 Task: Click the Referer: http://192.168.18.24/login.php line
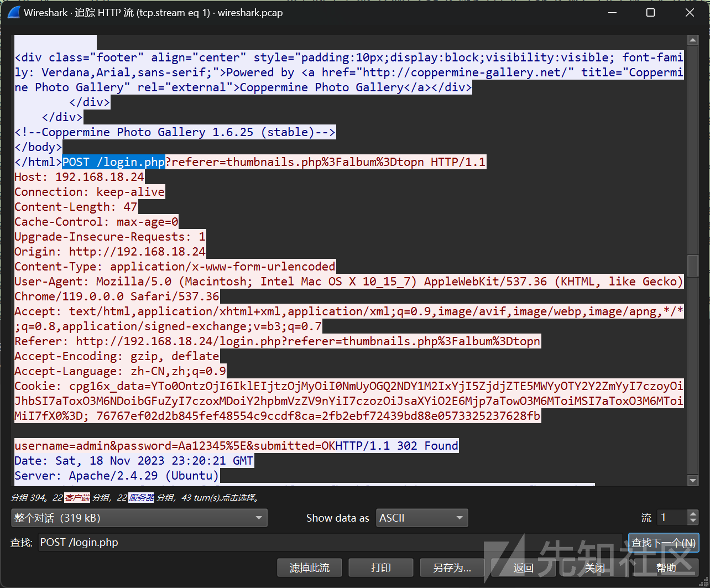[277, 341]
